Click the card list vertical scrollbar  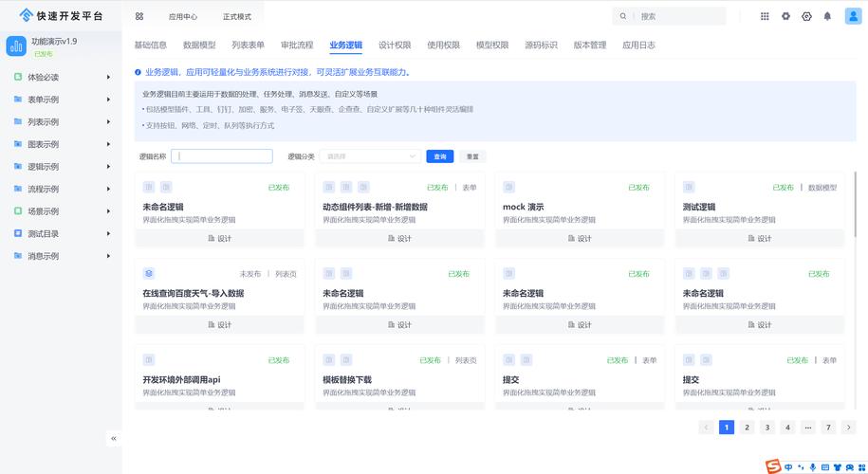pyautogui.click(x=856, y=204)
